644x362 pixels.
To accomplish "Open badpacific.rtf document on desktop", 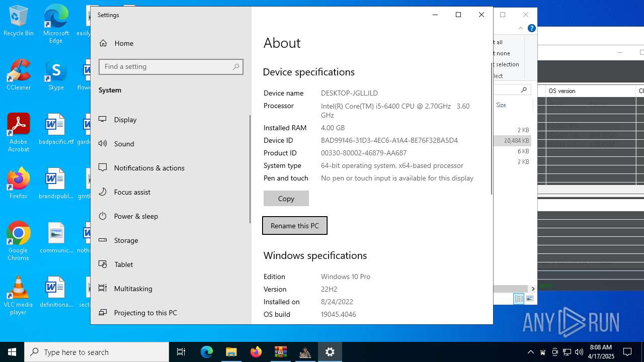I will (x=56, y=130).
